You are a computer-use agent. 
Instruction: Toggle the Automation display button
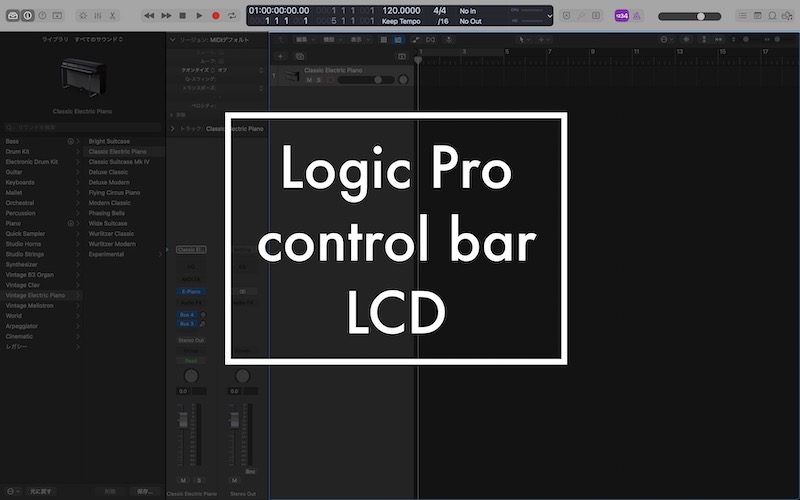click(x=416, y=39)
